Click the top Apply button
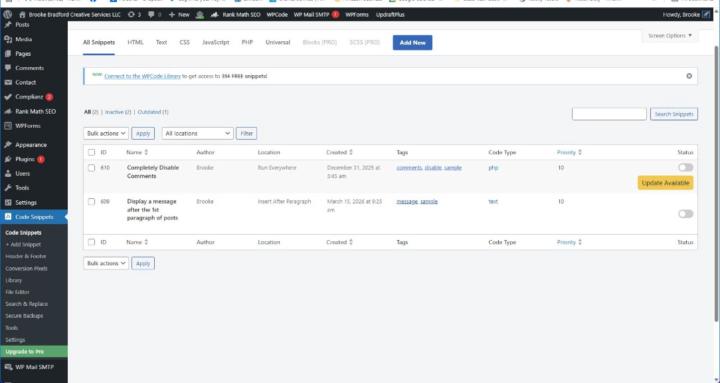The height and width of the screenshot is (383, 720). 143,134
